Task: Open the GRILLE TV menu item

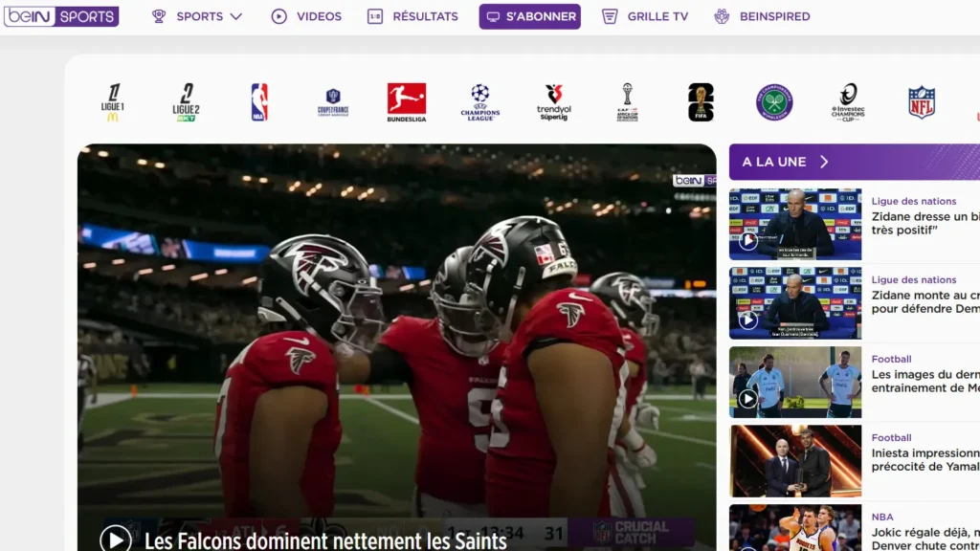Action: click(x=657, y=17)
